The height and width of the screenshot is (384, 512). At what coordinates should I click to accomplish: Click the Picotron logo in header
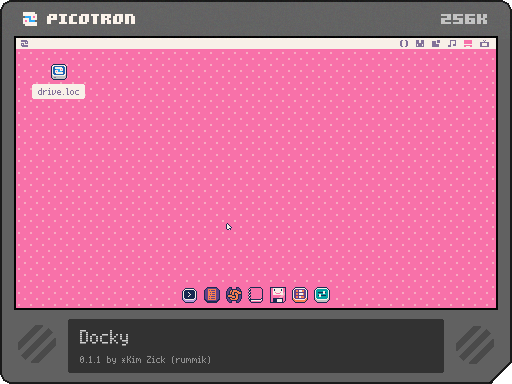(30, 19)
